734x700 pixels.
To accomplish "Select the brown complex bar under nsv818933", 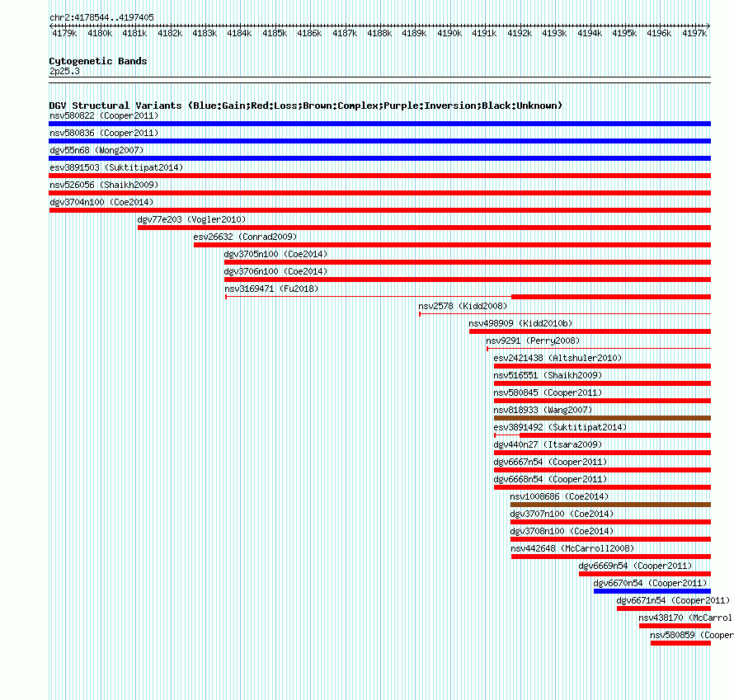I will coord(603,418).
